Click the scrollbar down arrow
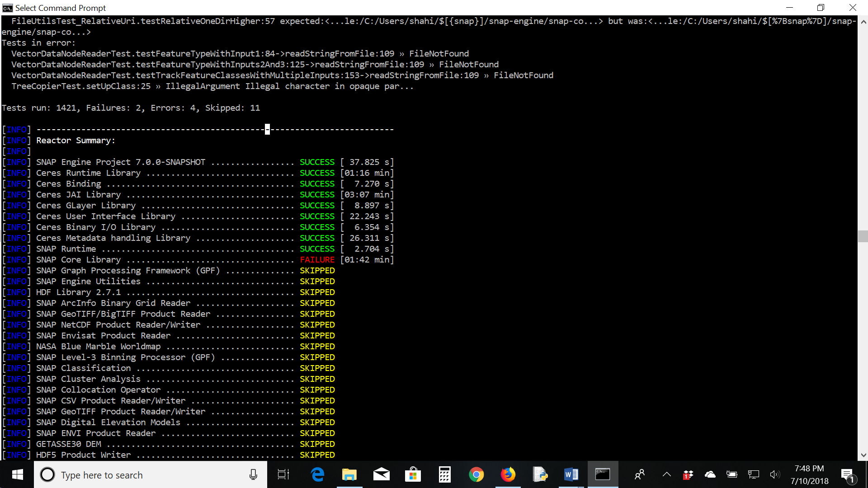 (x=863, y=455)
